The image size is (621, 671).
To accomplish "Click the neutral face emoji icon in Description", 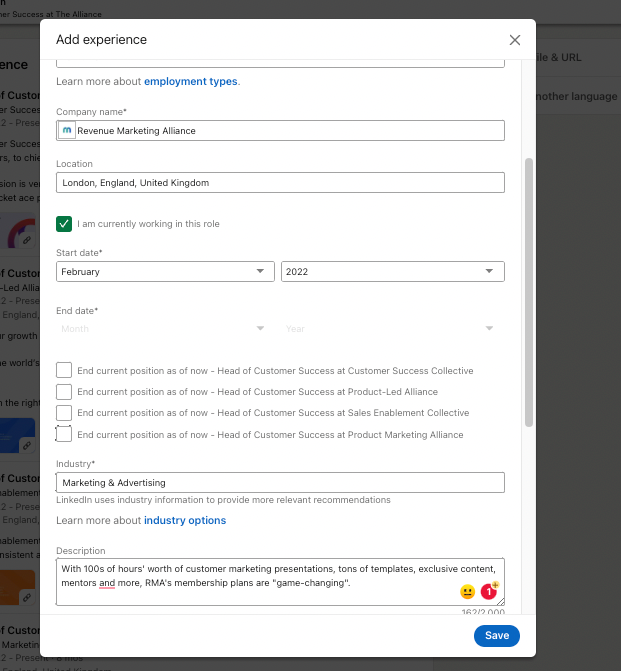I will point(467,592).
